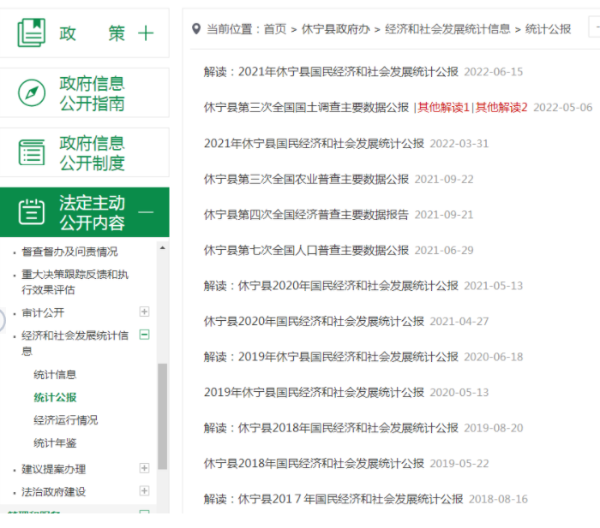Collapse the 法定主动公开内容 section
The width and height of the screenshot is (600, 528).
pos(146,212)
